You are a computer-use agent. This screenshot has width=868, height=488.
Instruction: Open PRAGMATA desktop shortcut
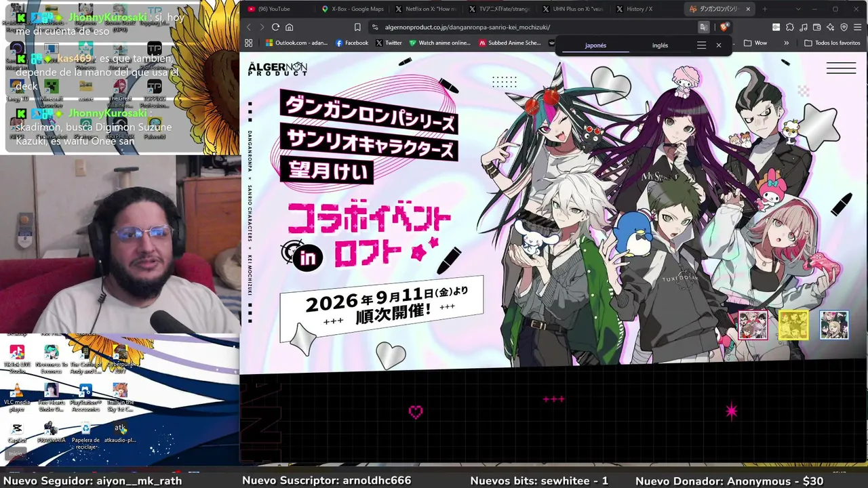(51, 432)
